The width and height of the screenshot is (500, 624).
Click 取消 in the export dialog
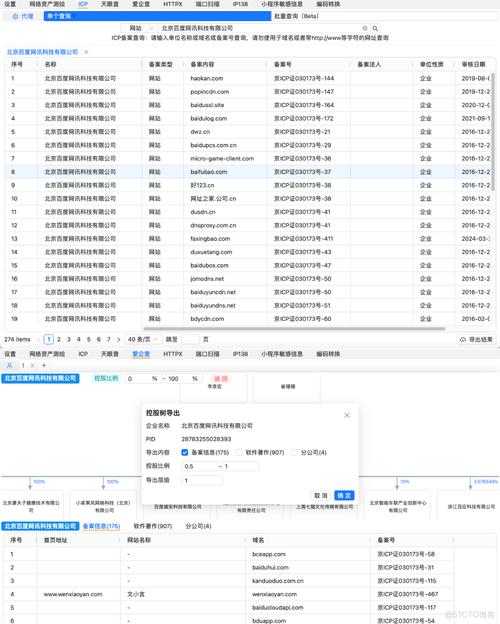pos(321,495)
